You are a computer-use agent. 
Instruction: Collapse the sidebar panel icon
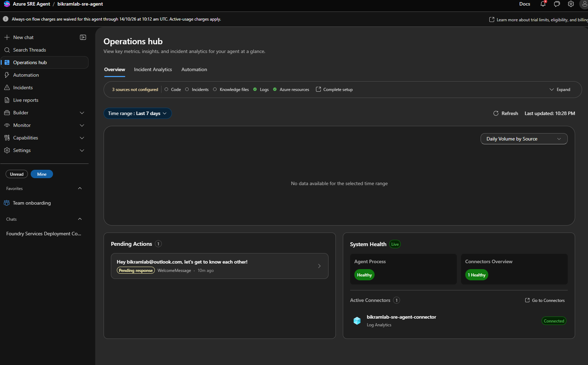click(x=83, y=37)
